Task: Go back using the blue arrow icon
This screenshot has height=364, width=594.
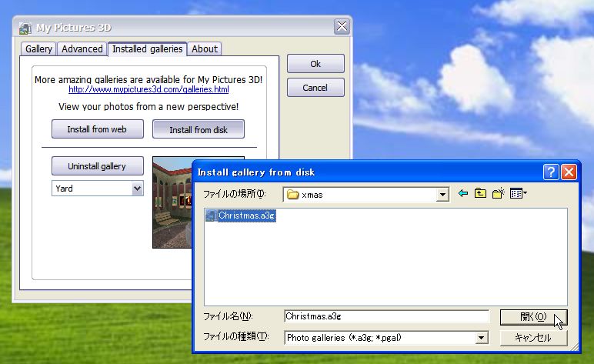Action: pyautogui.click(x=463, y=194)
